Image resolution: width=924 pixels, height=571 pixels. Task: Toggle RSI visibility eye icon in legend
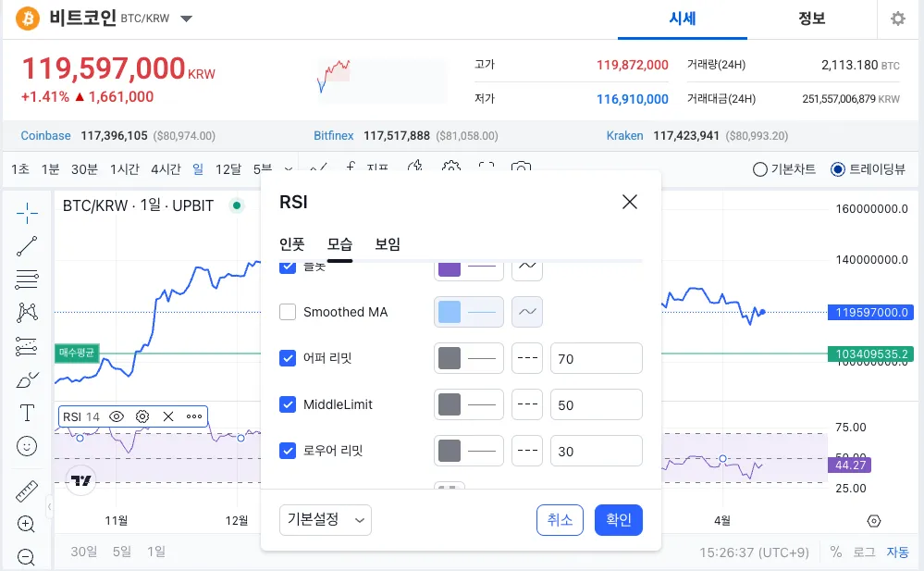point(117,416)
